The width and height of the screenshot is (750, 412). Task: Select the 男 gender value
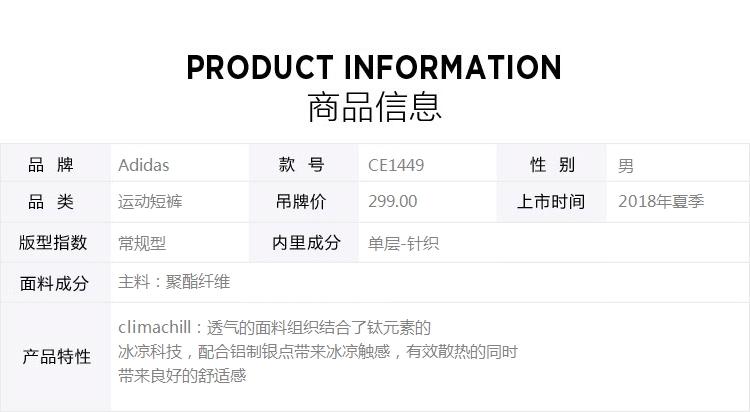point(626,166)
